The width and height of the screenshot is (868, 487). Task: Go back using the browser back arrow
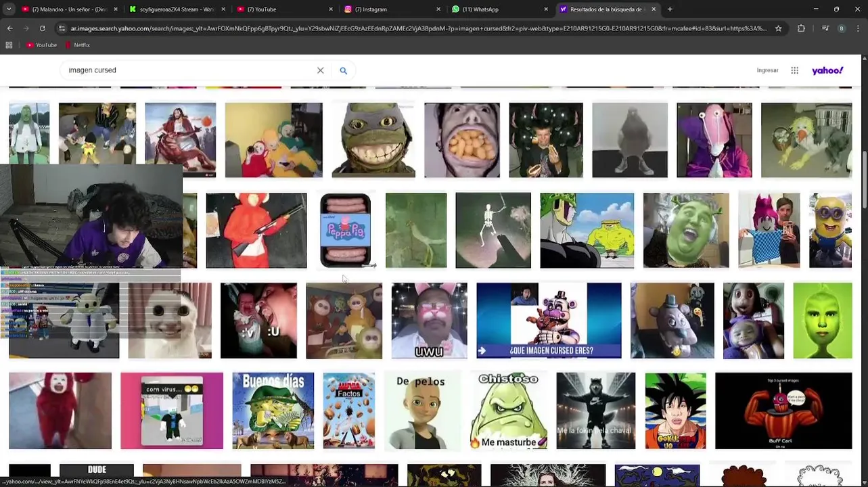[x=9, y=28]
